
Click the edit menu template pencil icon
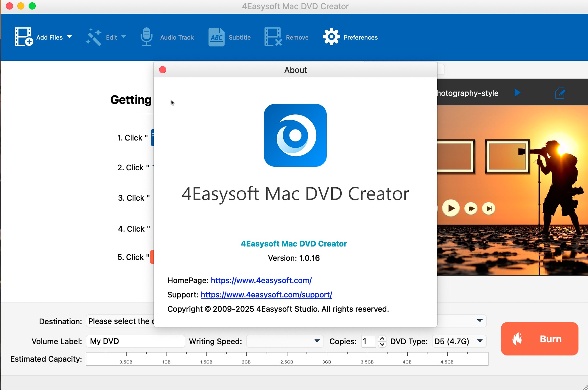pyautogui.click(x=560, y=93)
